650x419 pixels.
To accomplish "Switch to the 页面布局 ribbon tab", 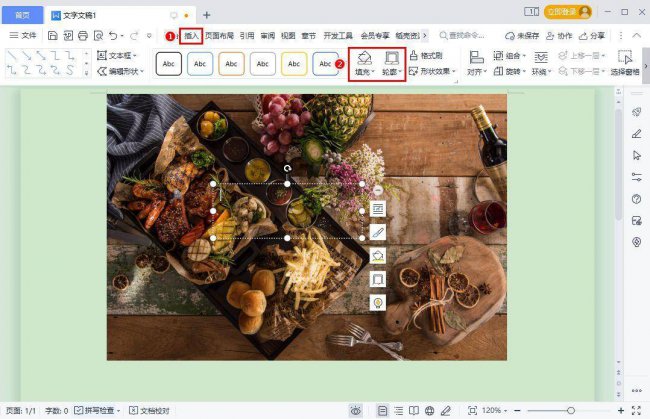I will (x=219, y=36).
